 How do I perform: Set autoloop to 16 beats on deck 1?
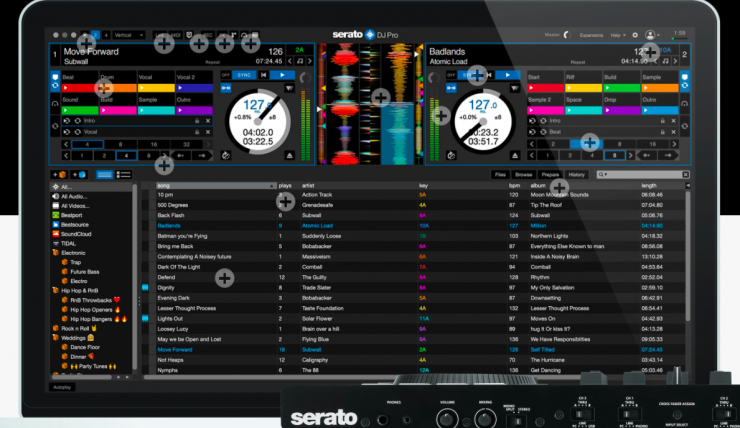coord(154,144)
